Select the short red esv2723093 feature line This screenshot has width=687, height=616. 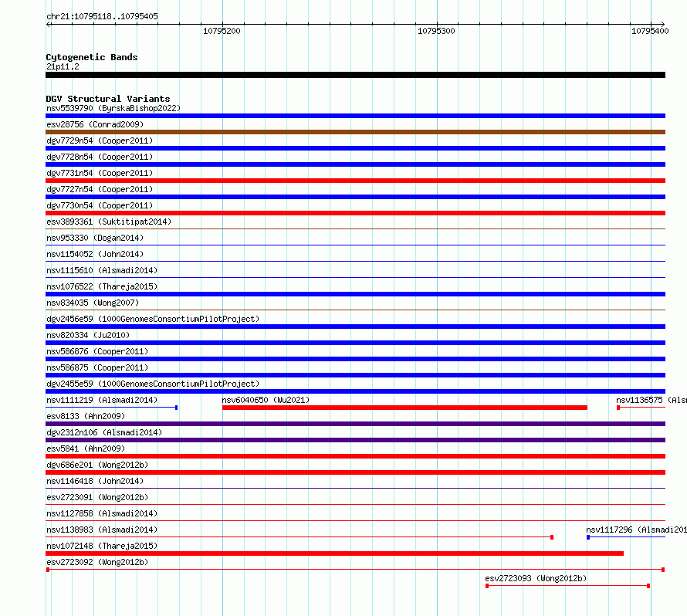click(x=568, y=586)
